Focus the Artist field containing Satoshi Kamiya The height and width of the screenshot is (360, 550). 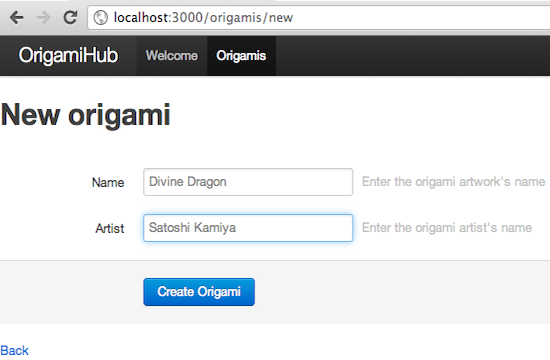[248, 228]
